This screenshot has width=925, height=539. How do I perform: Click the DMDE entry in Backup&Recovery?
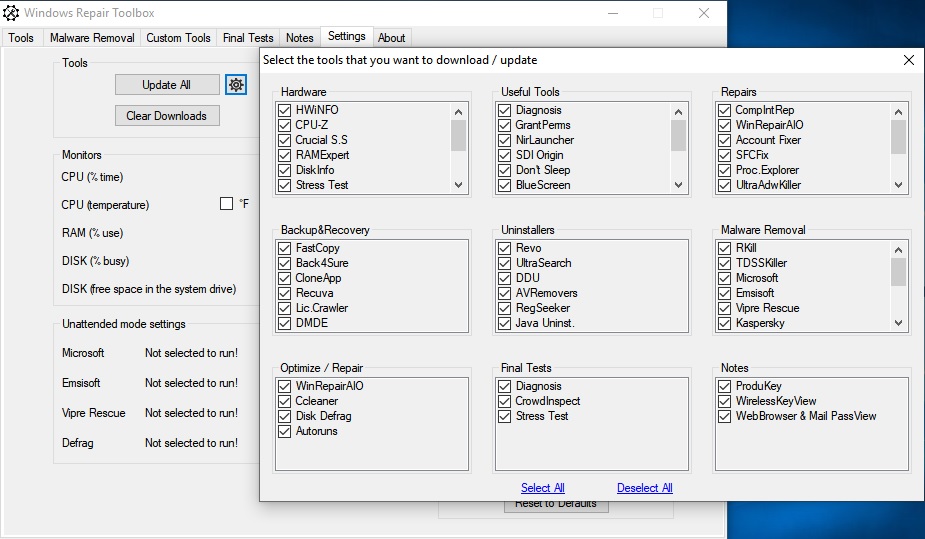(x=311, y=323)
